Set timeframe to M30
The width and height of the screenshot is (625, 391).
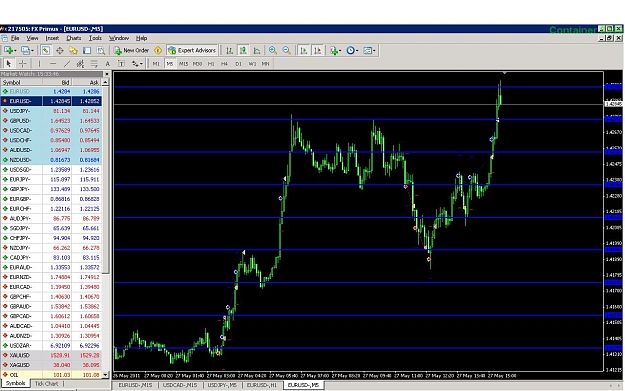(197, 63)
